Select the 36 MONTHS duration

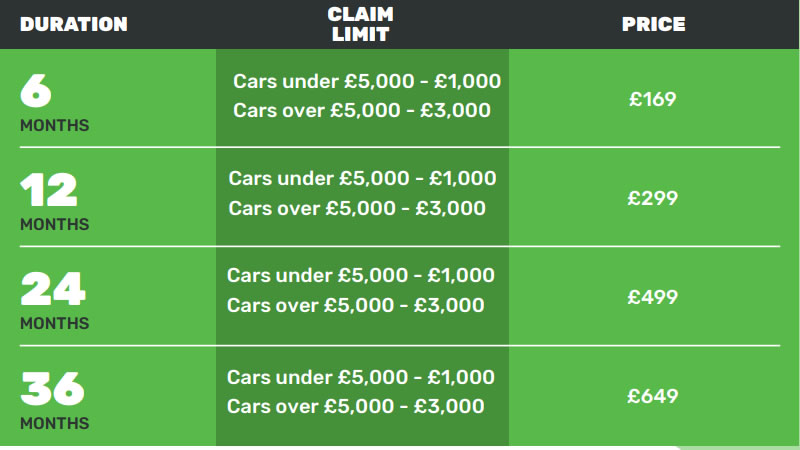55,401
